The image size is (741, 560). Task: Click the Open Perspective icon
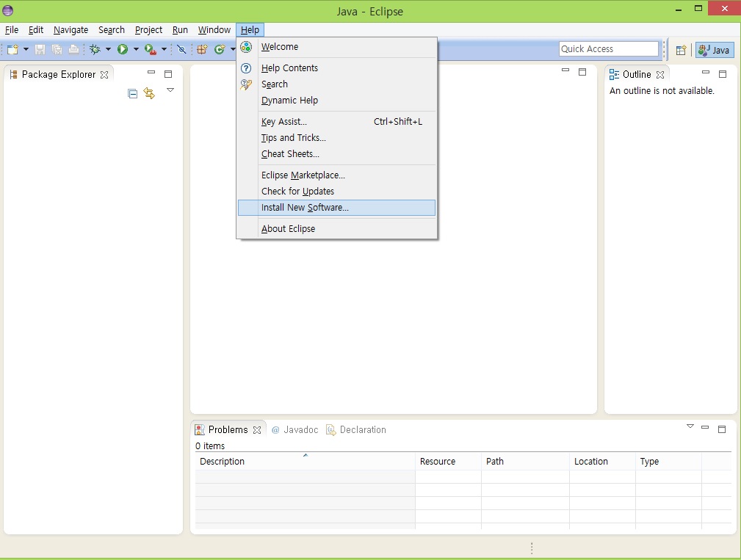tap(681, 50)
